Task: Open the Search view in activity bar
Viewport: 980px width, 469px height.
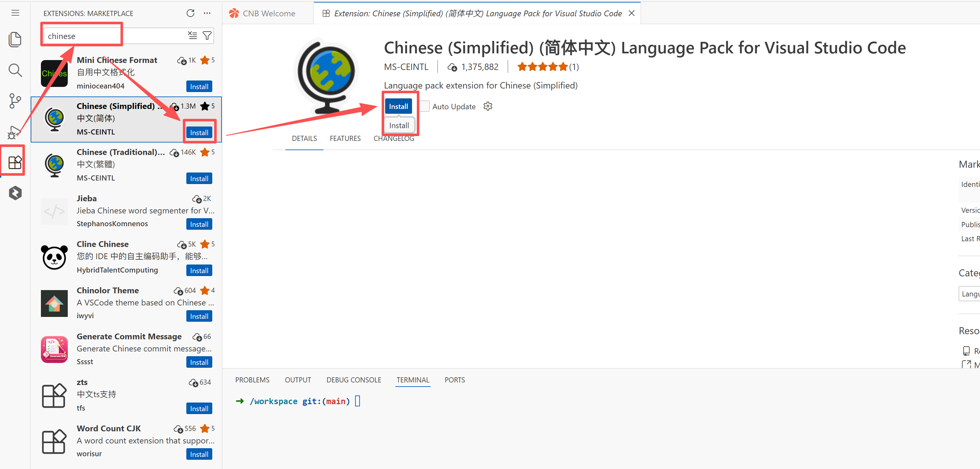Action: pyautogui.click(x=15, y=70)
